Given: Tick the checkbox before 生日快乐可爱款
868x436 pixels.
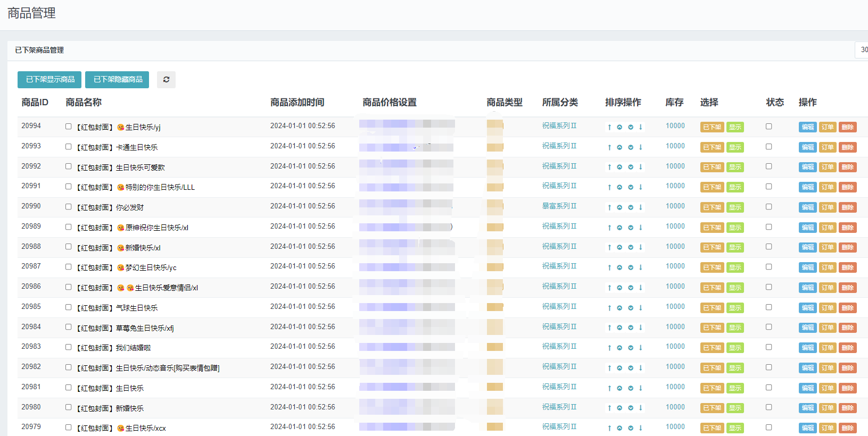Looking at the screenshot, I should 68,166.
